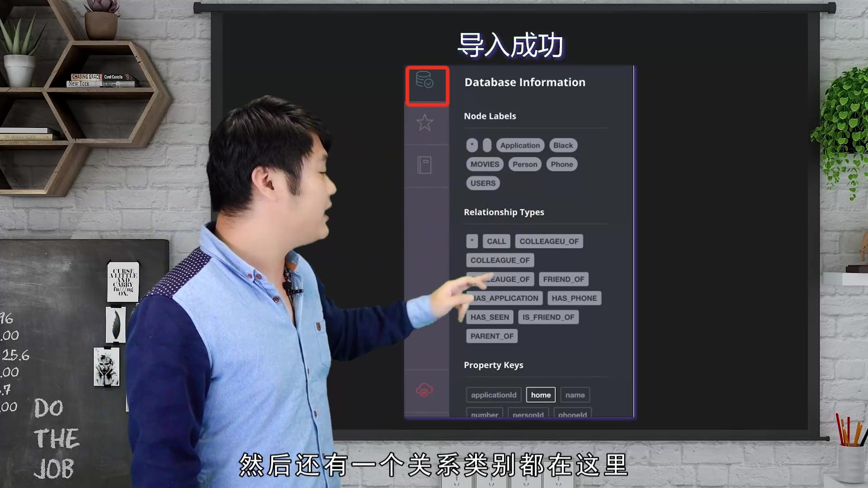This screenshot has width=868, height=488.
Task: Select the applicationId property key
Action: click(x=494, y=394)
